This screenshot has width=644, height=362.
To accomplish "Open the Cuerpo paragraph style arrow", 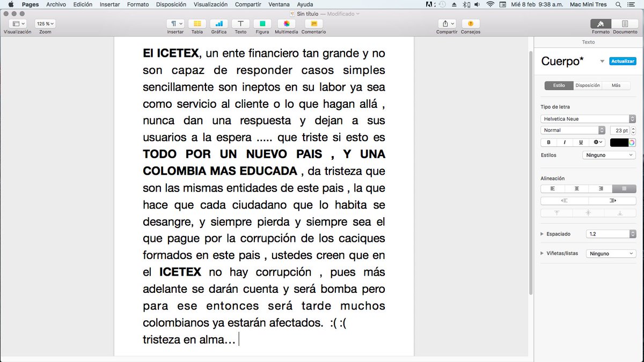I will click(x=602, y=61).
